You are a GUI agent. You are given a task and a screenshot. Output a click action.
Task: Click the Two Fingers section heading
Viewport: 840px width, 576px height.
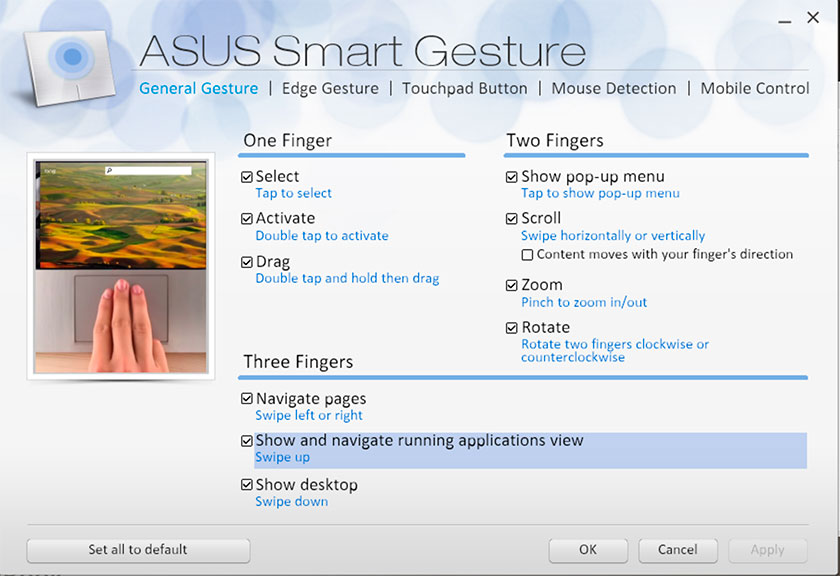tap(555, 140)
